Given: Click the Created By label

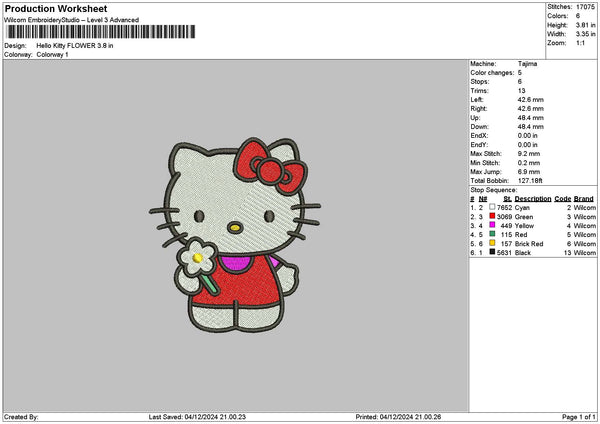Looking at the screenshot, I should tap(21, 417).
